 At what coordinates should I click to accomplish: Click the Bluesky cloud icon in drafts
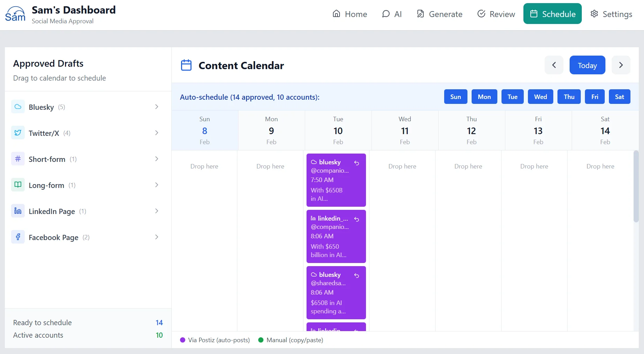18,107
